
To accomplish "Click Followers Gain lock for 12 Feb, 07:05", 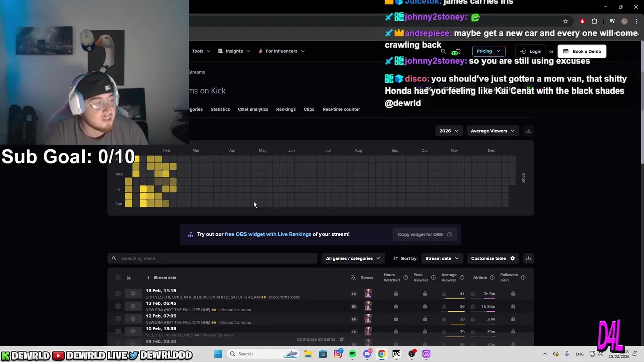I will [513, 319].
